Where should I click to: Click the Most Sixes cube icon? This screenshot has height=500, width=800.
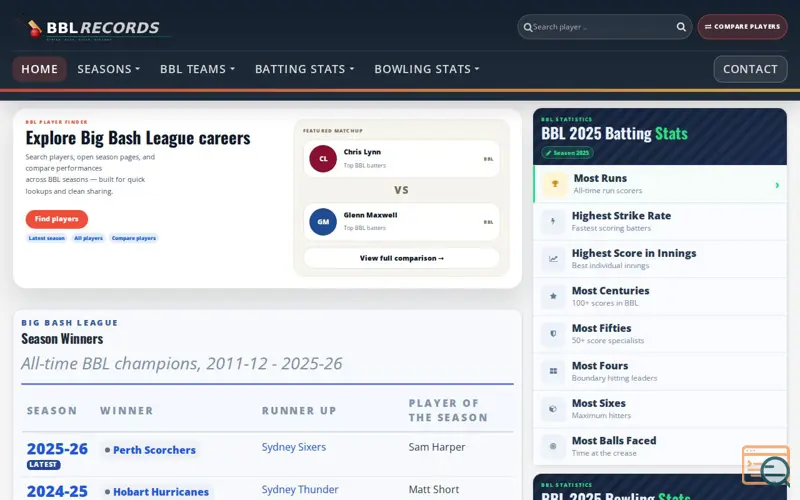point(553,409)
